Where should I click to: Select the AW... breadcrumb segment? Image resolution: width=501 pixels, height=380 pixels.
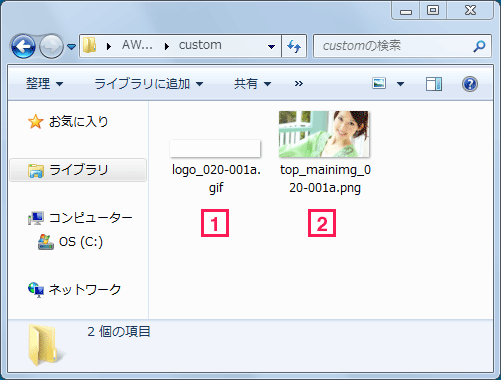click(137, 45)
